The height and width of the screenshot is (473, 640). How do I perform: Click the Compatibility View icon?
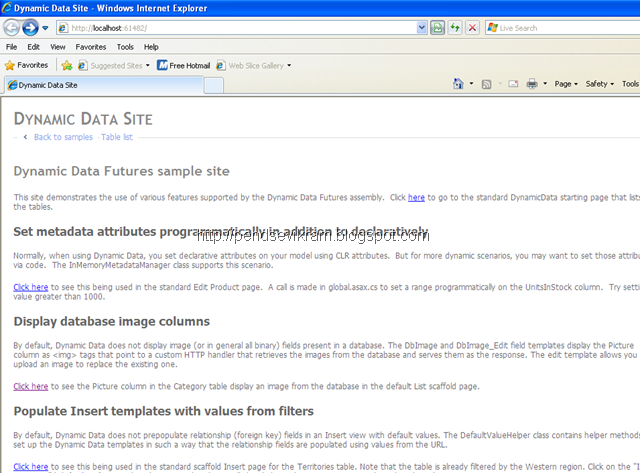point(438,28)
